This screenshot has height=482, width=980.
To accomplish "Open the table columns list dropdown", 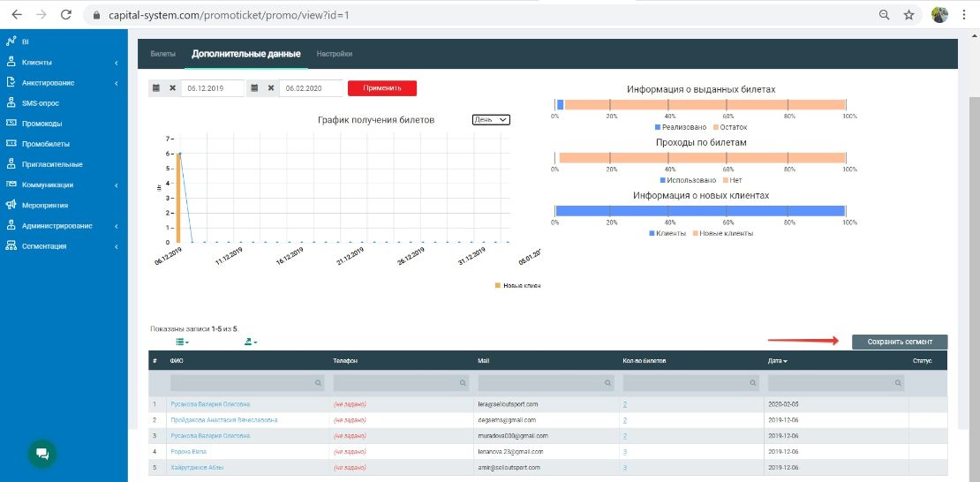I will click(182, 342).
